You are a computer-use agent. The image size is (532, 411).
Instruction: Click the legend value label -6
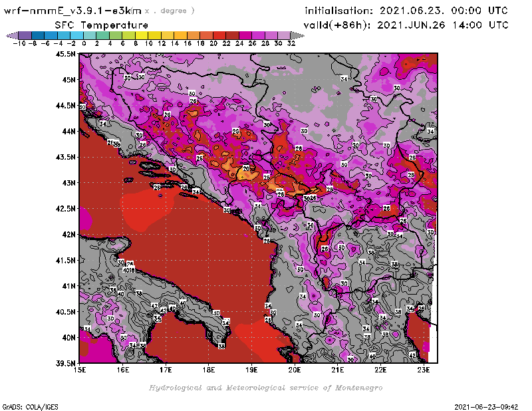coord(45,43)
